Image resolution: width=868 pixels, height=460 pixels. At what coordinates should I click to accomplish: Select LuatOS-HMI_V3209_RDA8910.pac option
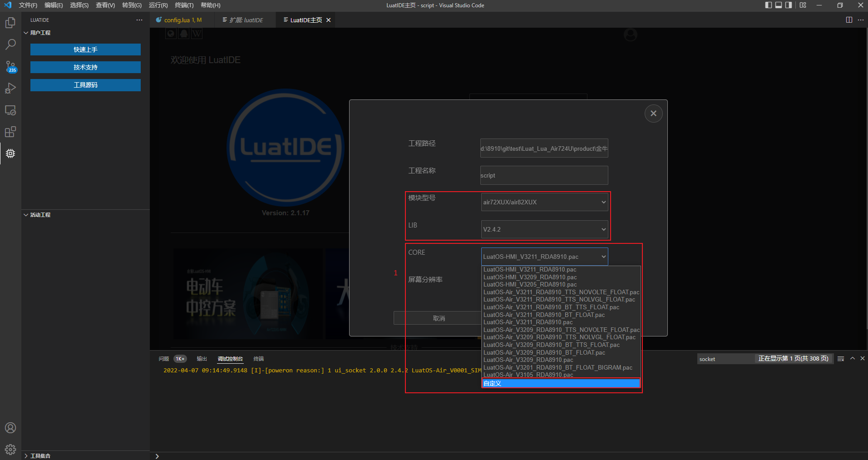(561, 277)
